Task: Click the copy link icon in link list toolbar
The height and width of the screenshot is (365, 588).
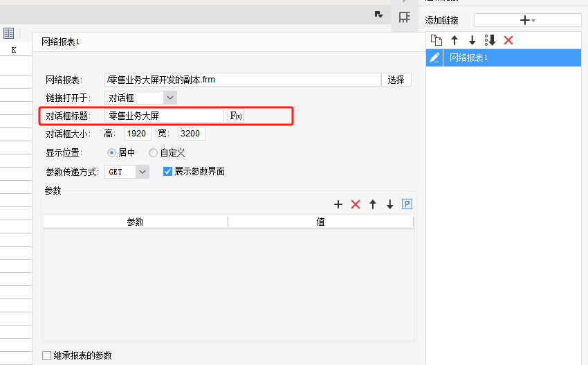Action: [x=436, y=40]
